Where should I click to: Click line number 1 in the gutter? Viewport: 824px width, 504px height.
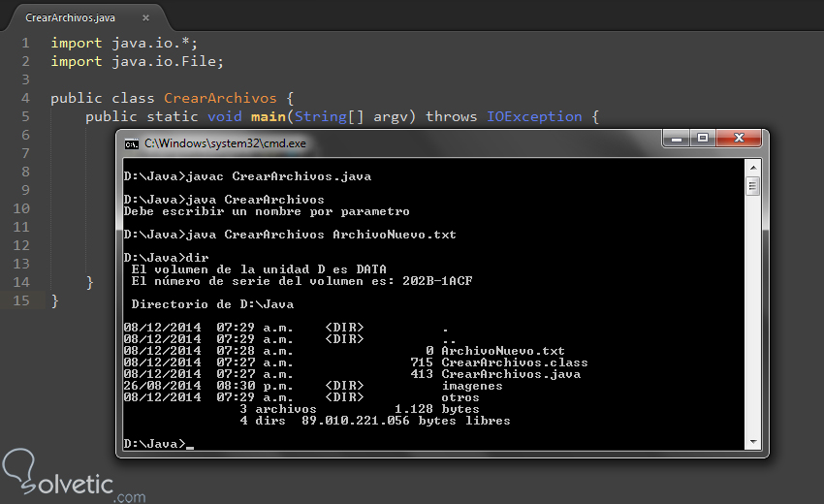(26, 43)
